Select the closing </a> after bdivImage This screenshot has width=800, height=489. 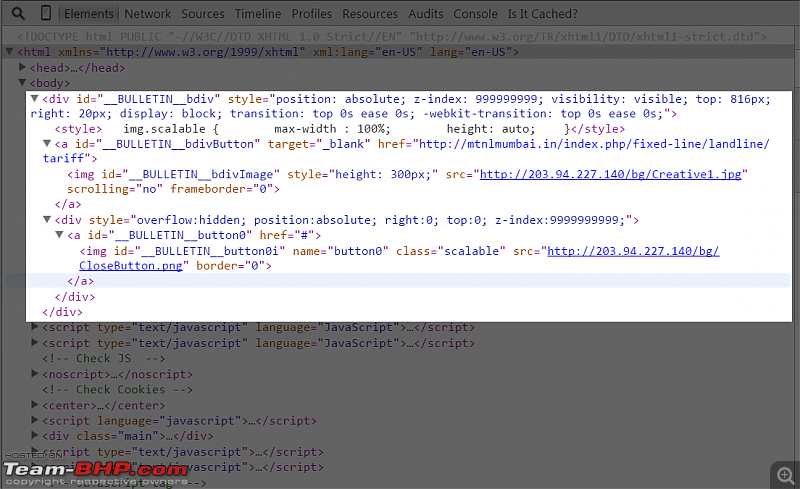(68, 204)
